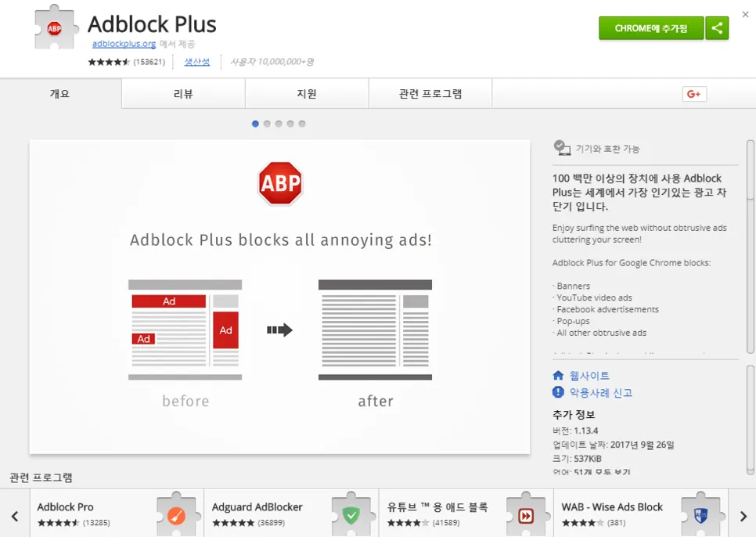Show next related extensions with right arrow
Viewport: 756px width, 537px height.
pos(743,517)
